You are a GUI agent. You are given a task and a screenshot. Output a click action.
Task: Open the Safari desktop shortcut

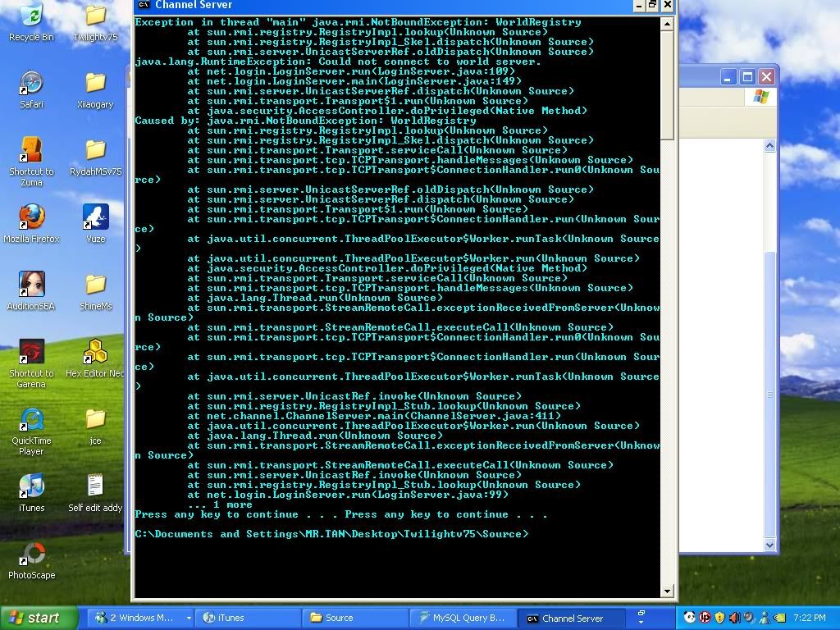pyautogui.click(x=31, y=84)
